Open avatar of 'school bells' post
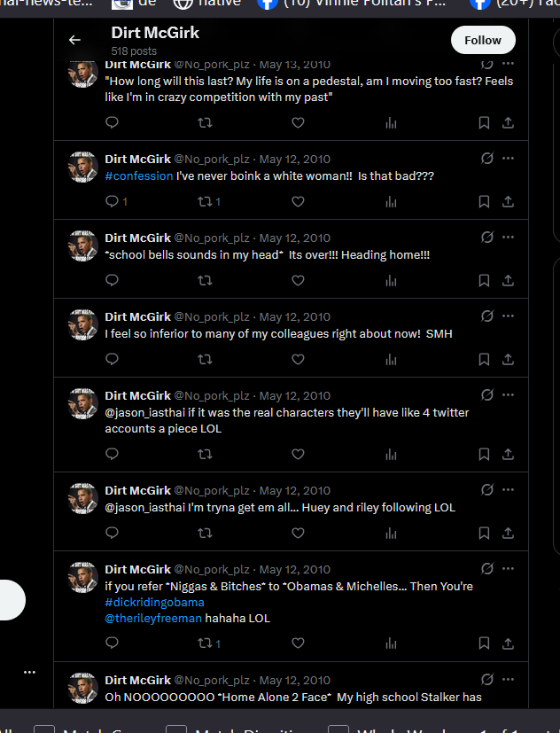 point(82,246)
